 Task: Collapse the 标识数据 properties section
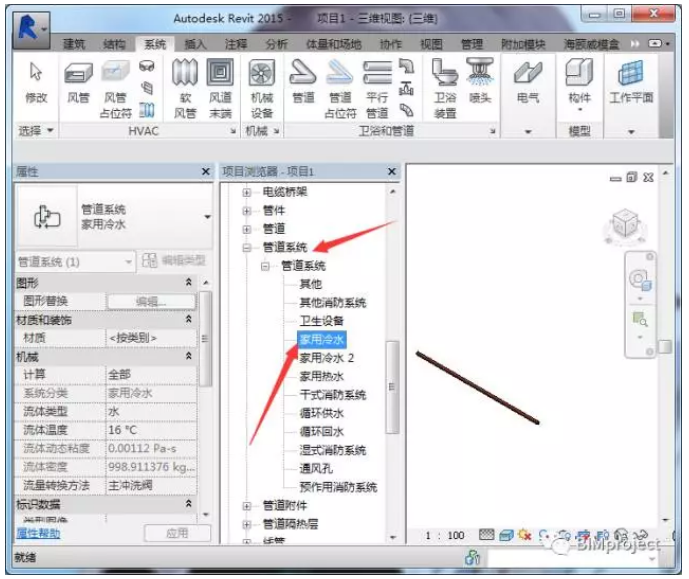(x=189, y=503)
